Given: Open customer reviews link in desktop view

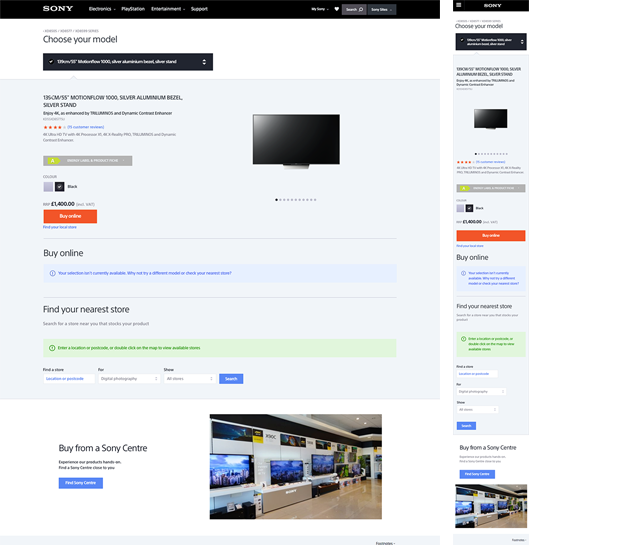Looking at the screenshot, I should [86, 127].
